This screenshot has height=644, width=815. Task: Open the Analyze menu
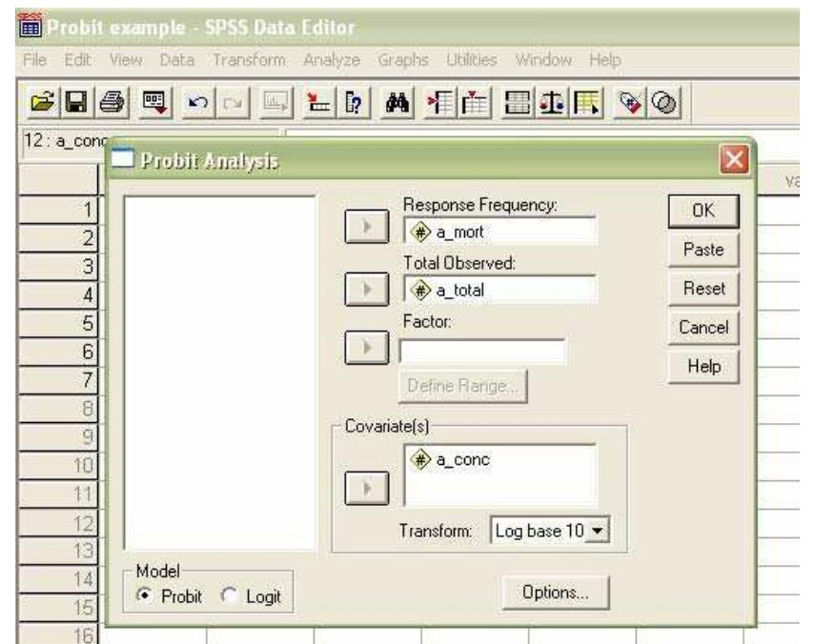tap(332, 60)
